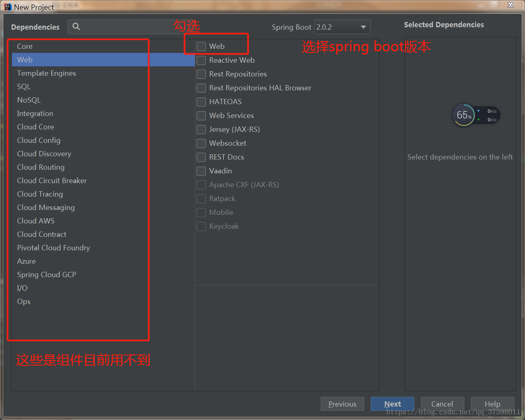Select Cloud Messaging category
The image size is (525, 420).
pyautogui.click(x=103, y=208)
